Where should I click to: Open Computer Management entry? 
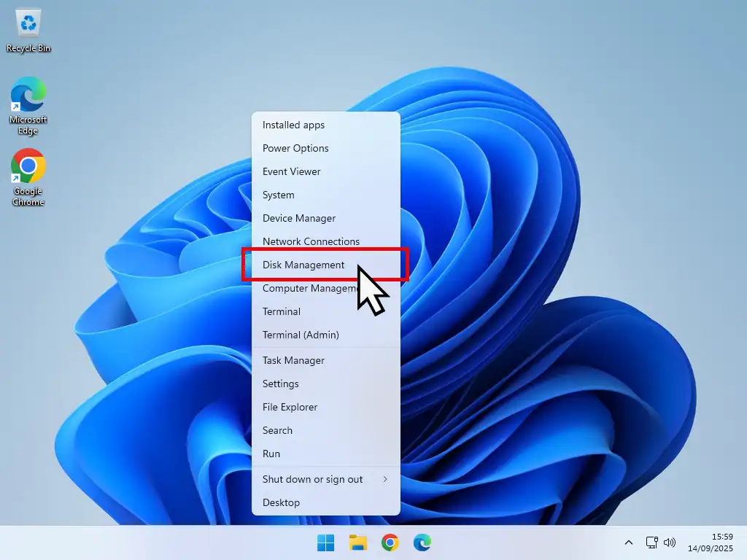(326, 288)
